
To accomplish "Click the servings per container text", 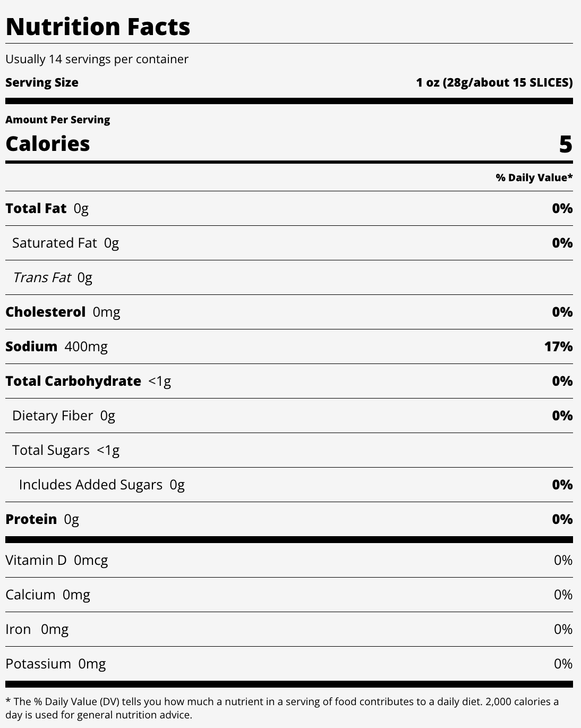I will 97,59.
